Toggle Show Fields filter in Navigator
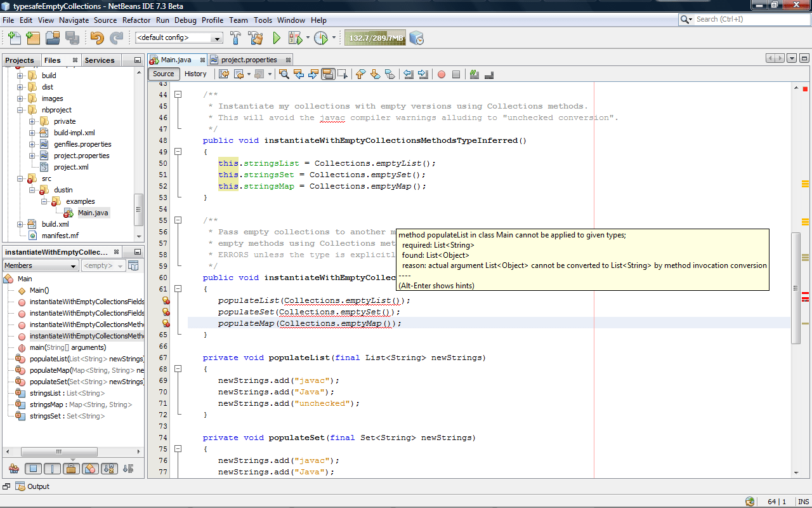 (x=34, y=469)
